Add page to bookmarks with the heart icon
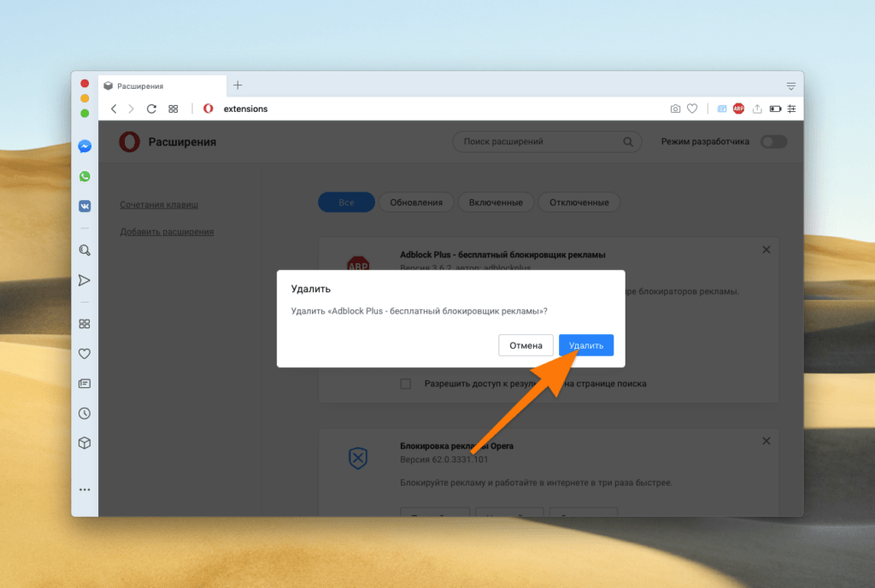 click(692, 109)
